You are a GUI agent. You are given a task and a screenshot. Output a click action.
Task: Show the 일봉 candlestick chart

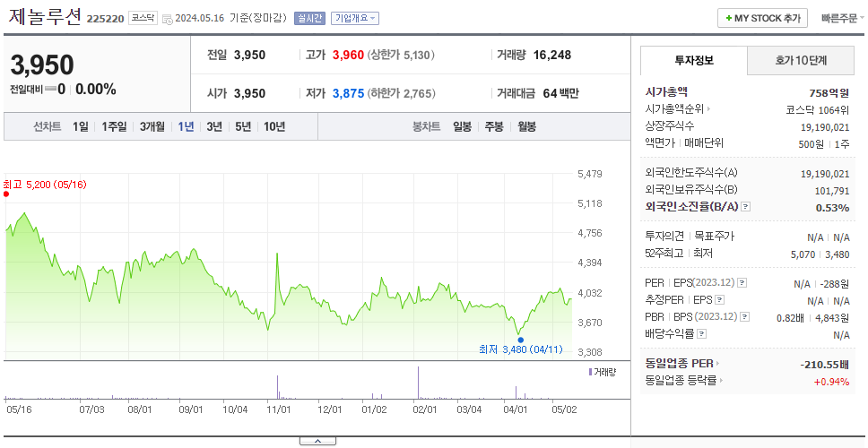[462, 126]
